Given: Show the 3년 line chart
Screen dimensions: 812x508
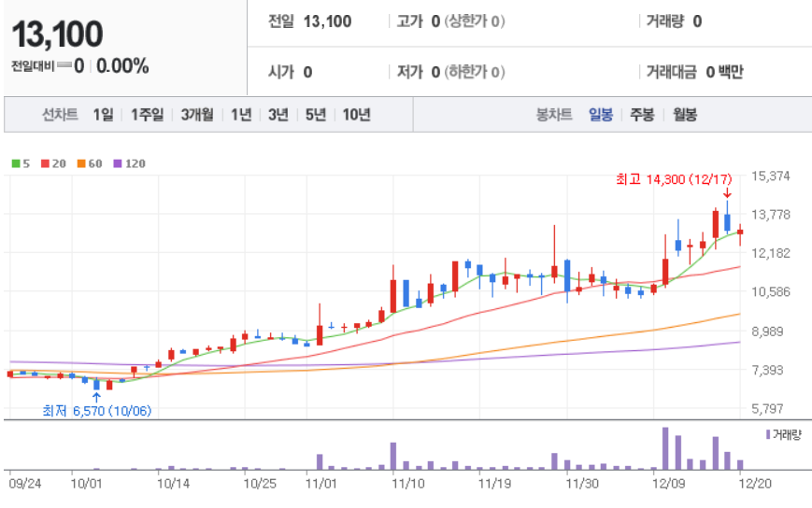Looking at the screenshot, I should [278, 114].
